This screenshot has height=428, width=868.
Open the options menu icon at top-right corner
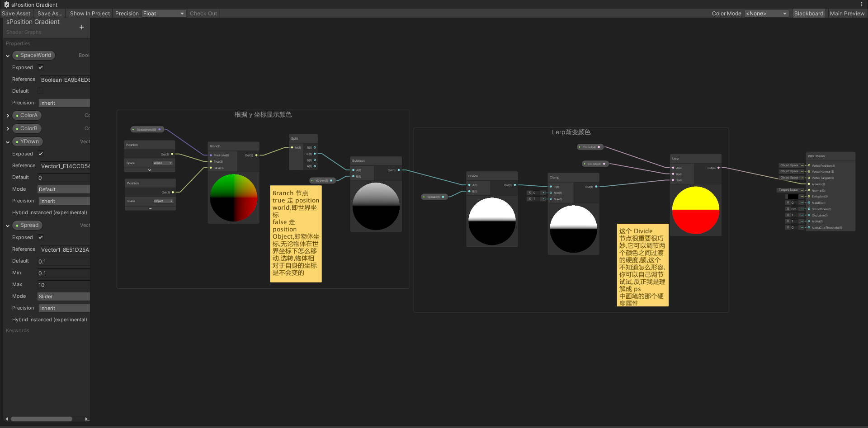(863, 4)
